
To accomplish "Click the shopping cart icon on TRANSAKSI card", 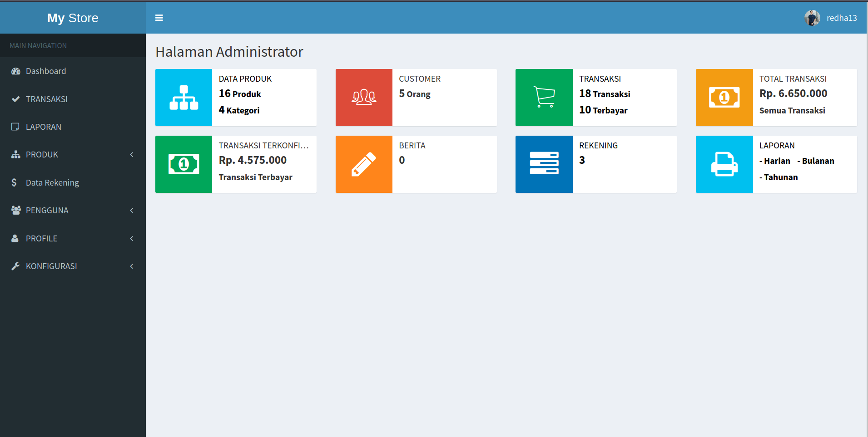I will coord(544,97).
